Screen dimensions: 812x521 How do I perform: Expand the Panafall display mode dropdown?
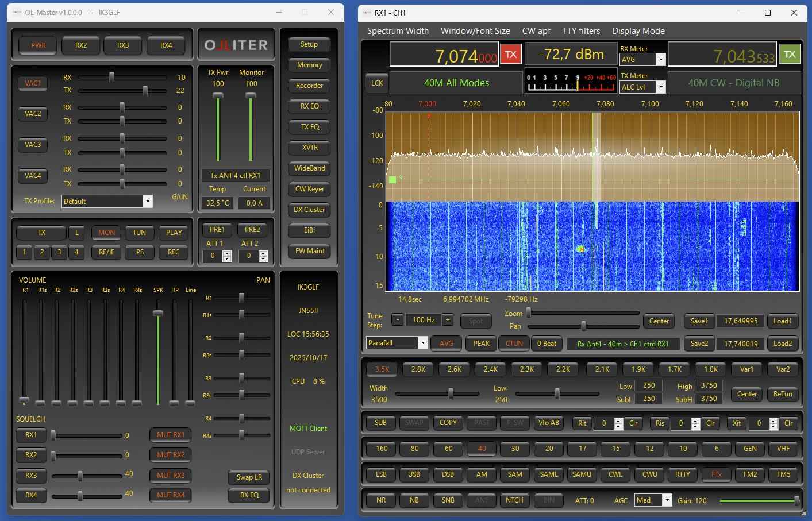(423, 343)
